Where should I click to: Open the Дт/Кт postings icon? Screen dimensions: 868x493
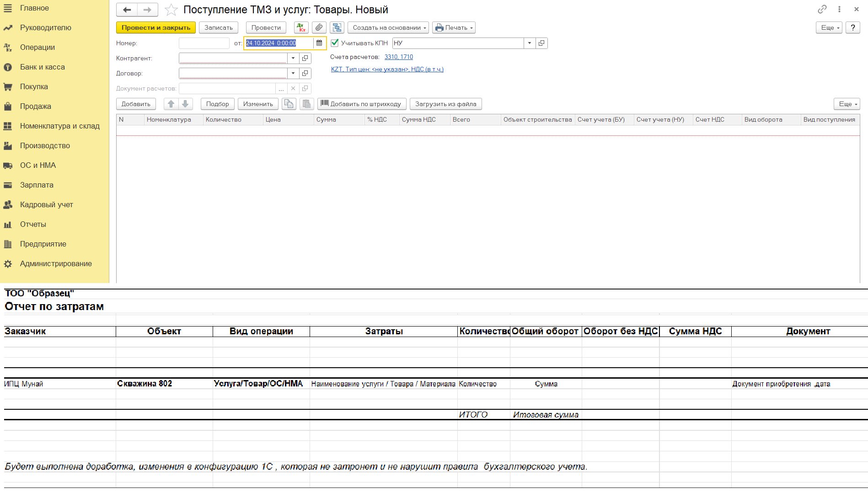point(301,27)
